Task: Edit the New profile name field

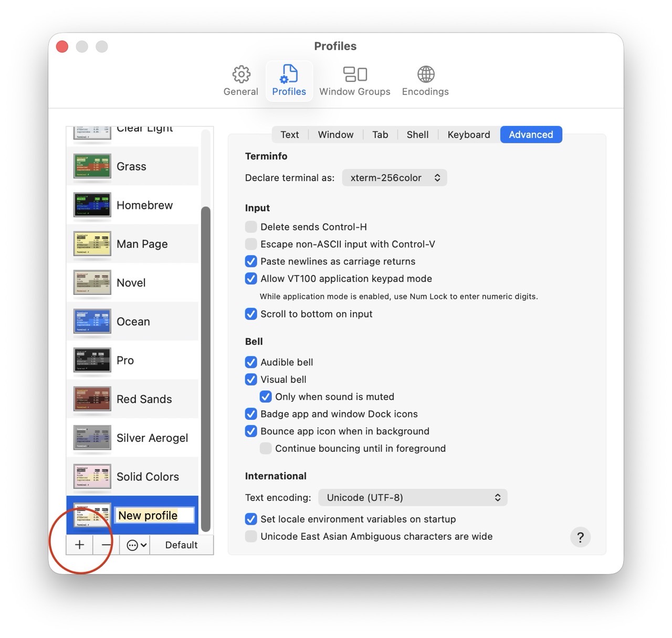Action: click(154, 515)
